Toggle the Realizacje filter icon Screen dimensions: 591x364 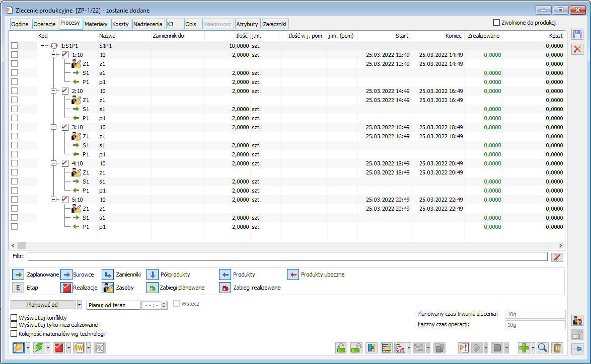click(x=66, y=288)
